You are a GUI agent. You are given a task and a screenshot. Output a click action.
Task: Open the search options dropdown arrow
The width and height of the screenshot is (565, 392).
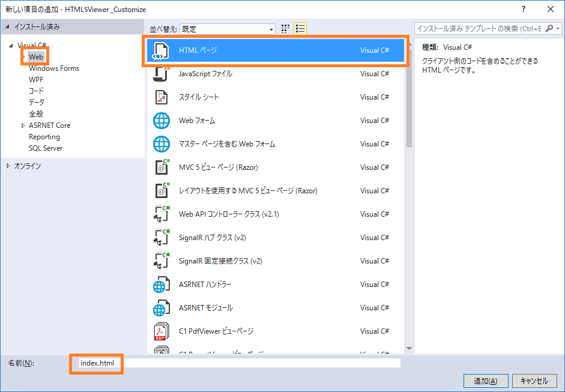click(x=558, y=28)
